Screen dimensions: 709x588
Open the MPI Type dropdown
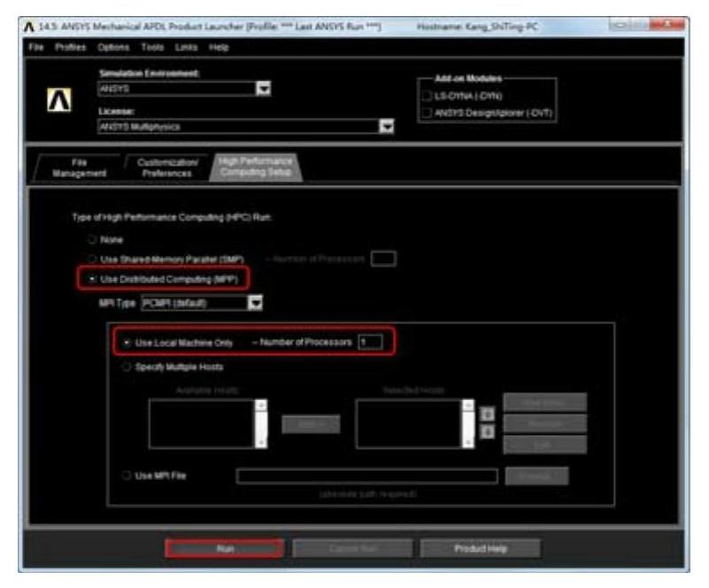[255, 303]
